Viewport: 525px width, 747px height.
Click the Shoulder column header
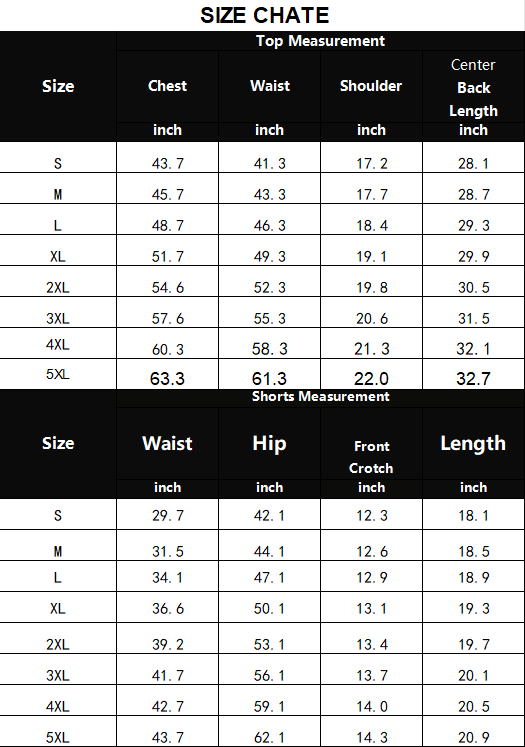tap(371, 86)
